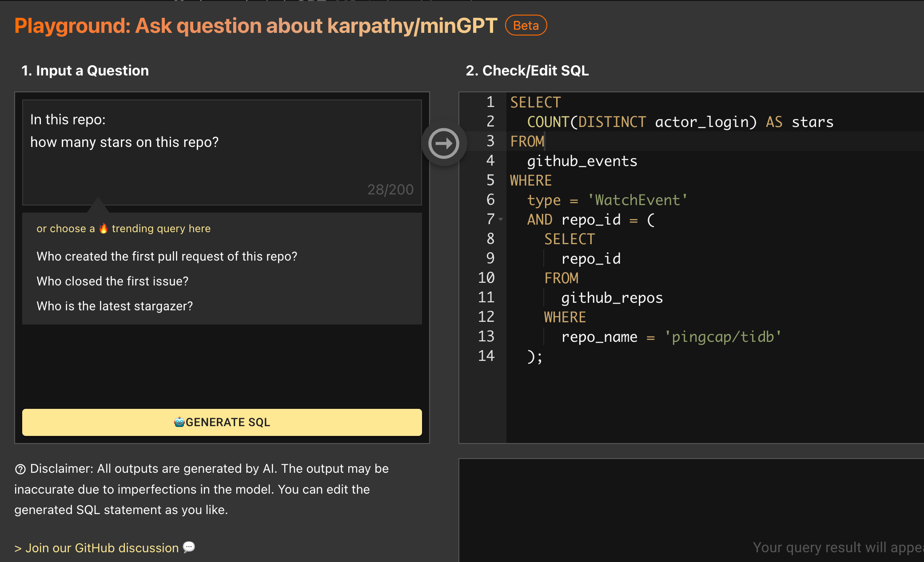Click the 28/200 character counter
The height and width of the screenshot is (562, 924).
click(390, 189)
